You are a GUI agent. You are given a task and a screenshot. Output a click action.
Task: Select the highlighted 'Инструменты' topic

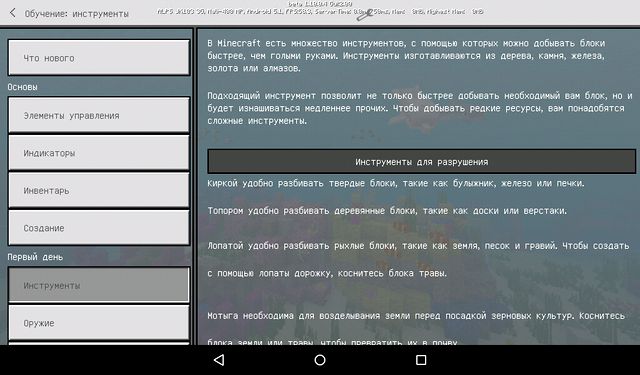click(99, 285)
